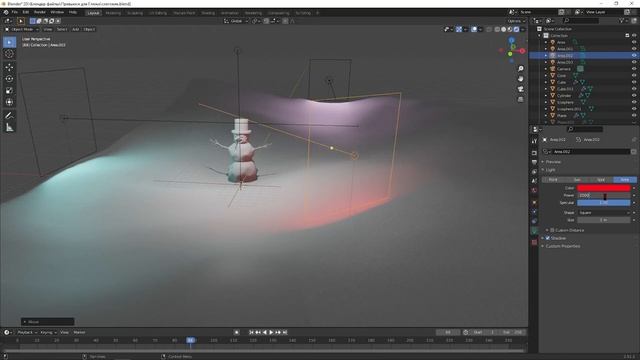This screenshot has width=640, height=360.
Task: Open the Object Mode dropdown
Action: (x=21, y=29)
